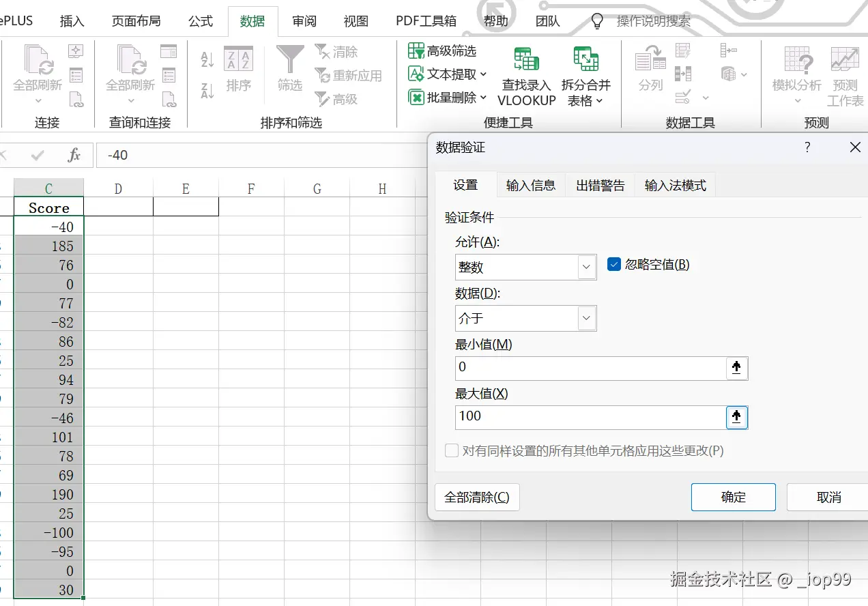Check 忽略空值 option in validation dialog
This screenshot has height=606, width=868.
(x=613, y=264)
